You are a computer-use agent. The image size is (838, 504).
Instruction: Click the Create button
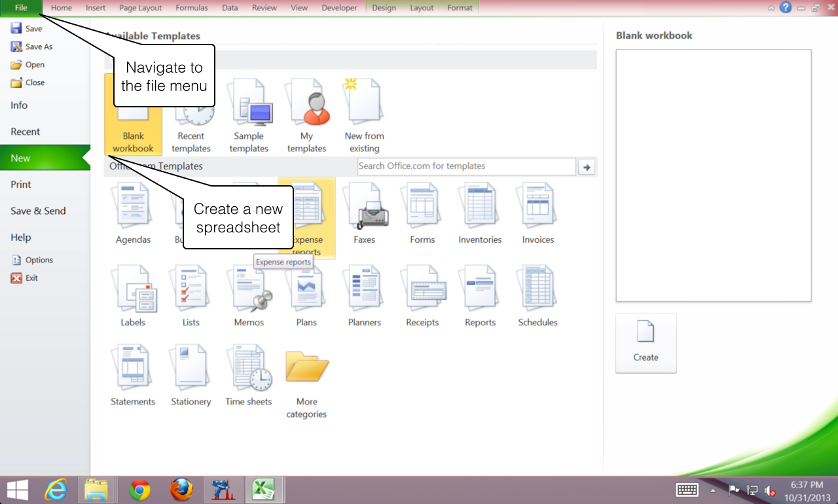click(646, 342)
